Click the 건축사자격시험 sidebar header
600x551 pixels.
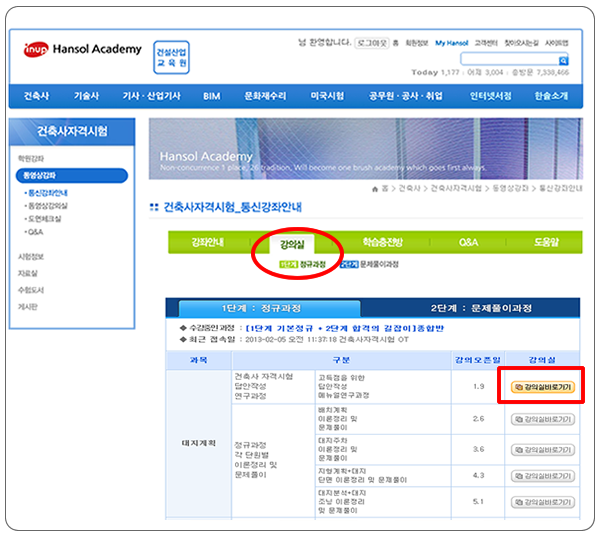coord(72,132)
